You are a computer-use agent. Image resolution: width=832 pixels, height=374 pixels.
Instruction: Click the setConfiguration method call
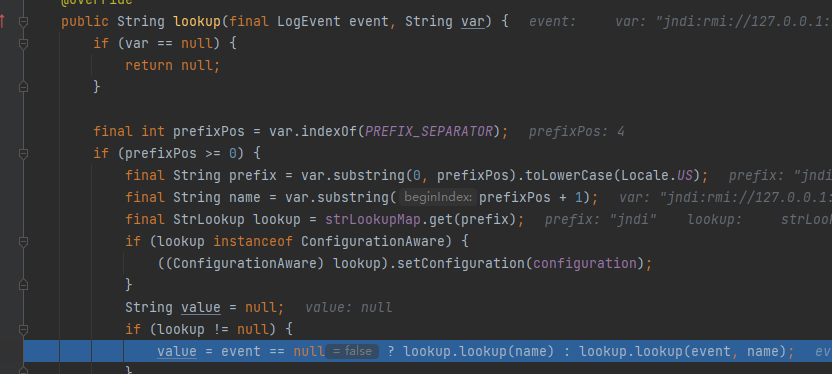462,264
